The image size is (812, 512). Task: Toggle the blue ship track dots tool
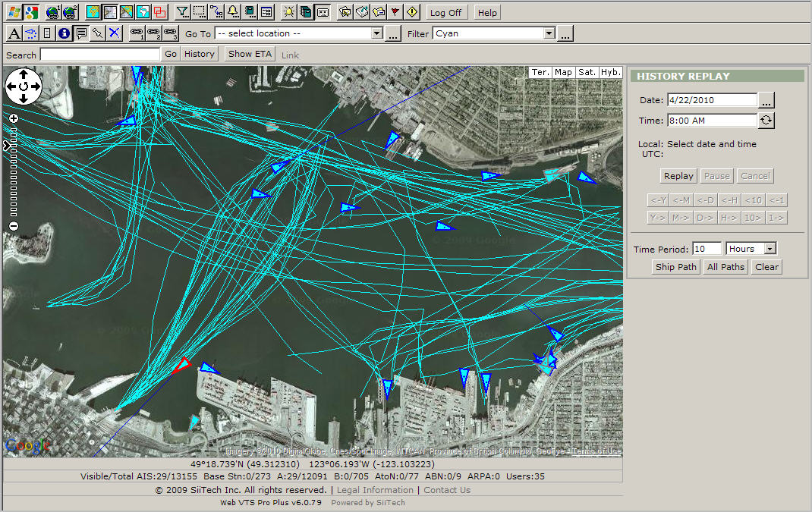[x=30, y=33]
